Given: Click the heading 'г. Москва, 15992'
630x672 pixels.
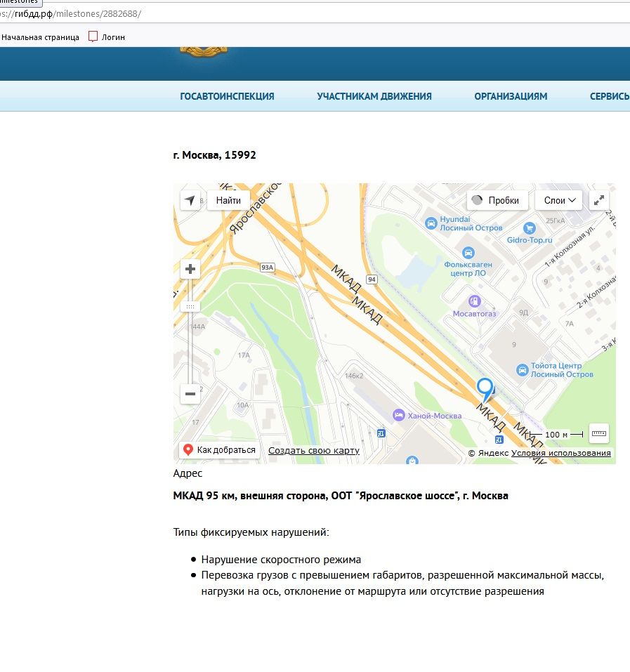Looking at the screenshot, I should (x=215, y=155).
